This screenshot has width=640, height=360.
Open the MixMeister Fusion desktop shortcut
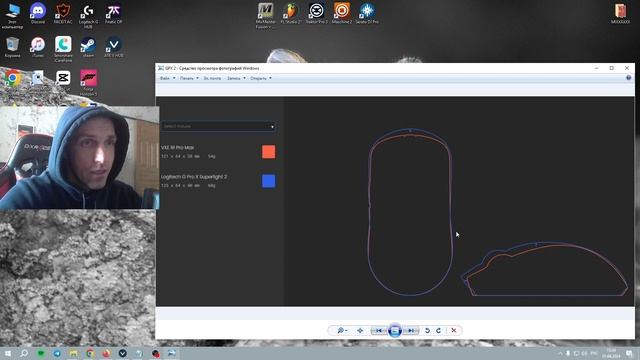pyautogui.click(x=266, y=16)
